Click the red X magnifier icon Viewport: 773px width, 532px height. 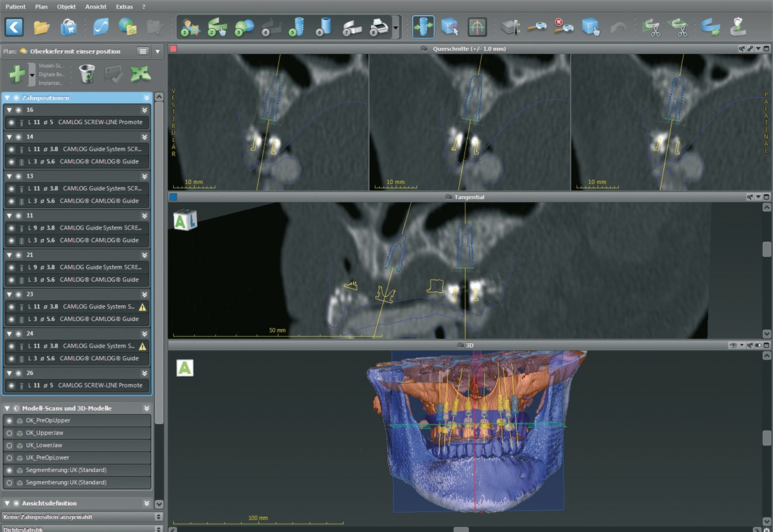(x=563, y=27)
